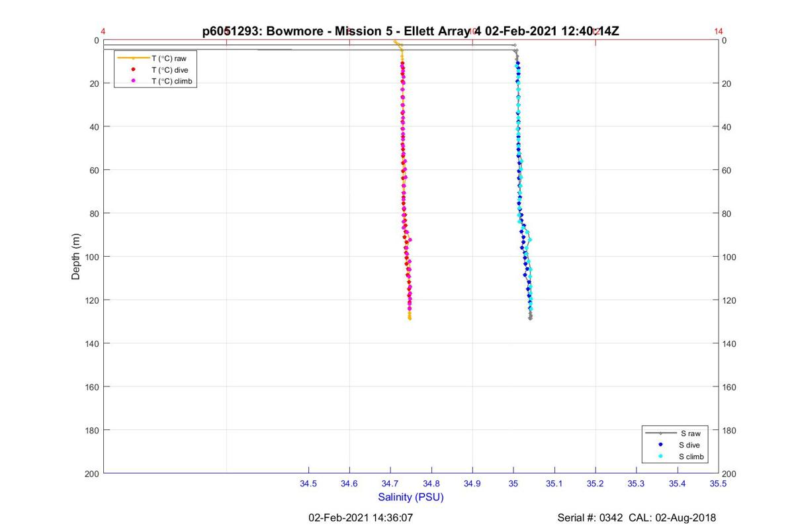
Task: Click salinity tick label 35
Action: coord(513,484)
